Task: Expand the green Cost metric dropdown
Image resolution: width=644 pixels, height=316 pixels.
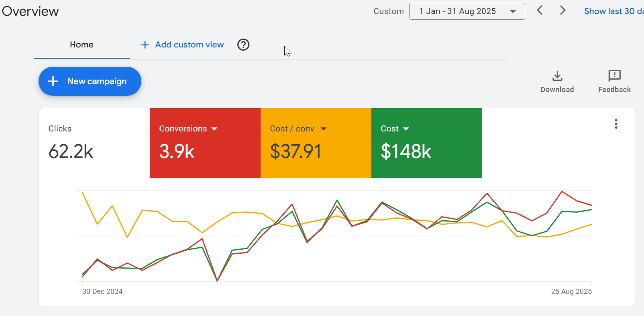Action: 406,129
